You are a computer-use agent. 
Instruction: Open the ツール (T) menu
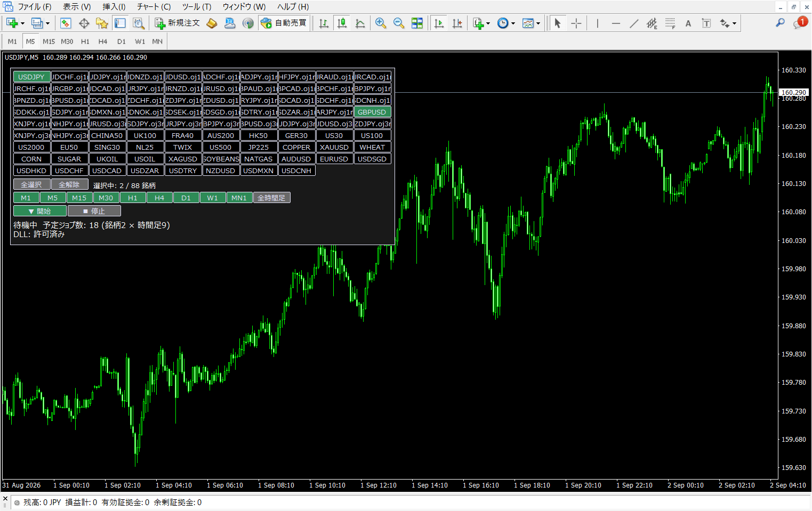(x=197, y=7)
